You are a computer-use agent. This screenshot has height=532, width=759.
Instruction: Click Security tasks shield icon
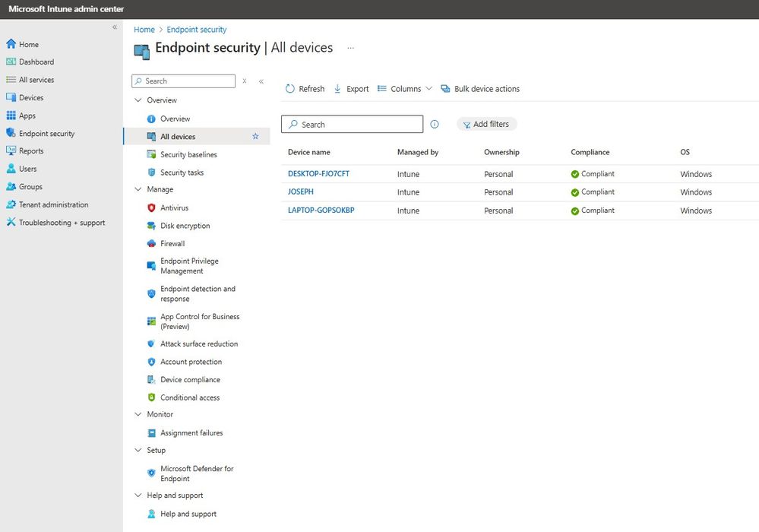pyautogui.click(x=151, y=172)
